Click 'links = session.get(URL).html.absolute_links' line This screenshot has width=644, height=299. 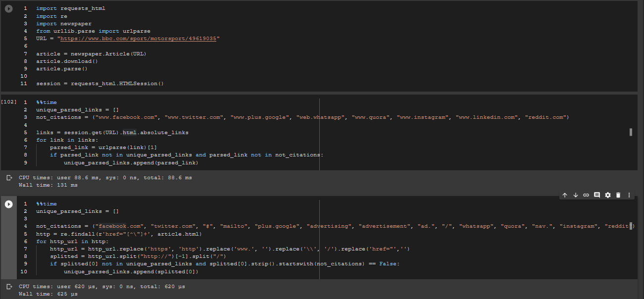tap(112, 133)
